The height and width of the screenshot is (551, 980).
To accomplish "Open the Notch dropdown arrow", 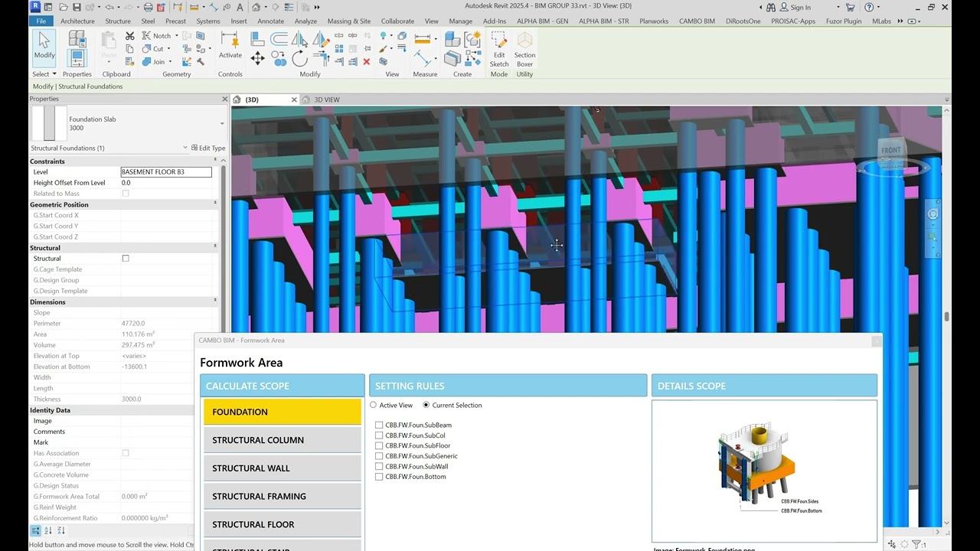I will tap(176, 36).
